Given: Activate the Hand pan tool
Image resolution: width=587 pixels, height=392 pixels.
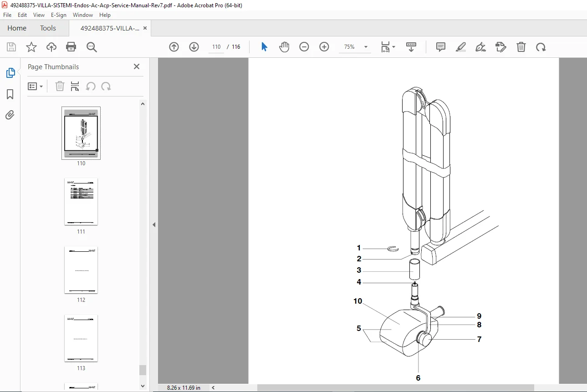Looking at the screenshot, I should (x=284, y=47).
